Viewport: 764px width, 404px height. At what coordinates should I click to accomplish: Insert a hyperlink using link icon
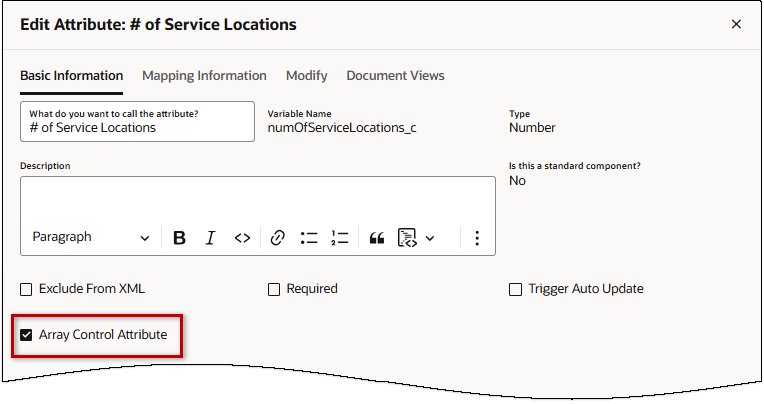tap(278, 238)
